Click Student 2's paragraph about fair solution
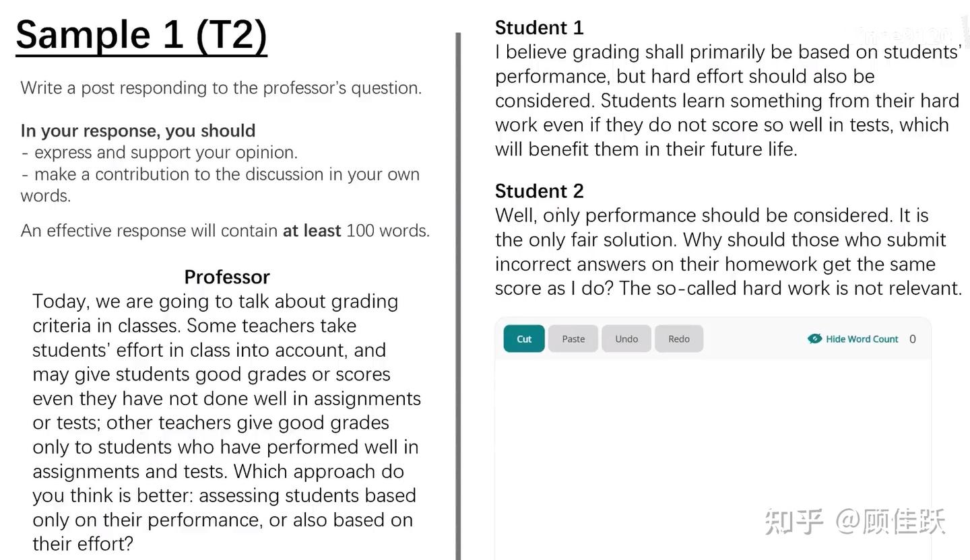The height and width of the screenshot is (560, 970). pos(728,252)
